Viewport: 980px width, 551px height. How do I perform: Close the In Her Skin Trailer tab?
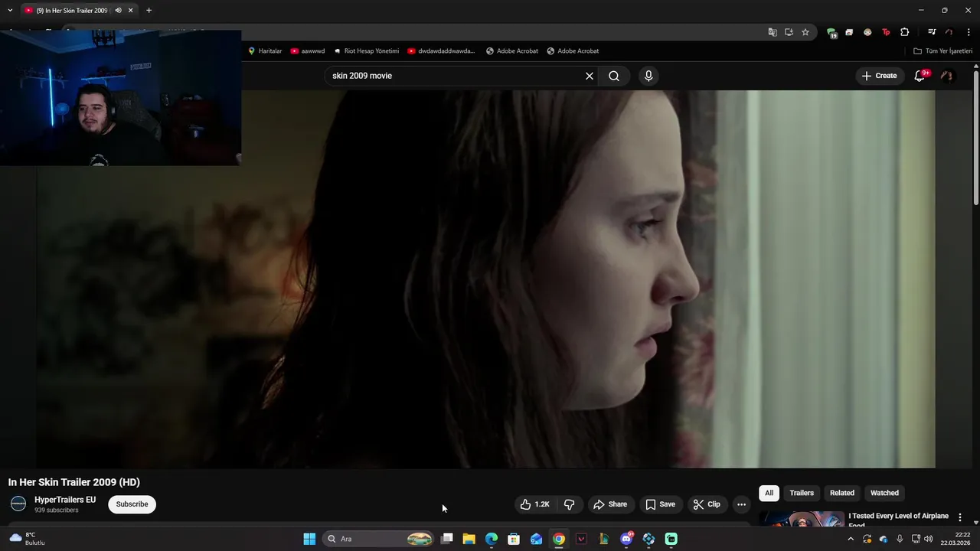(130, 11)
